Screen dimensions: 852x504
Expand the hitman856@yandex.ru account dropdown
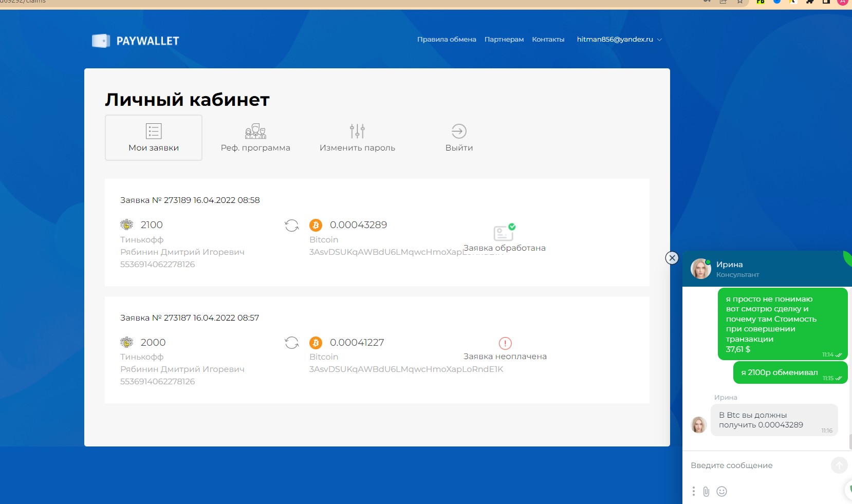(619, 40)
